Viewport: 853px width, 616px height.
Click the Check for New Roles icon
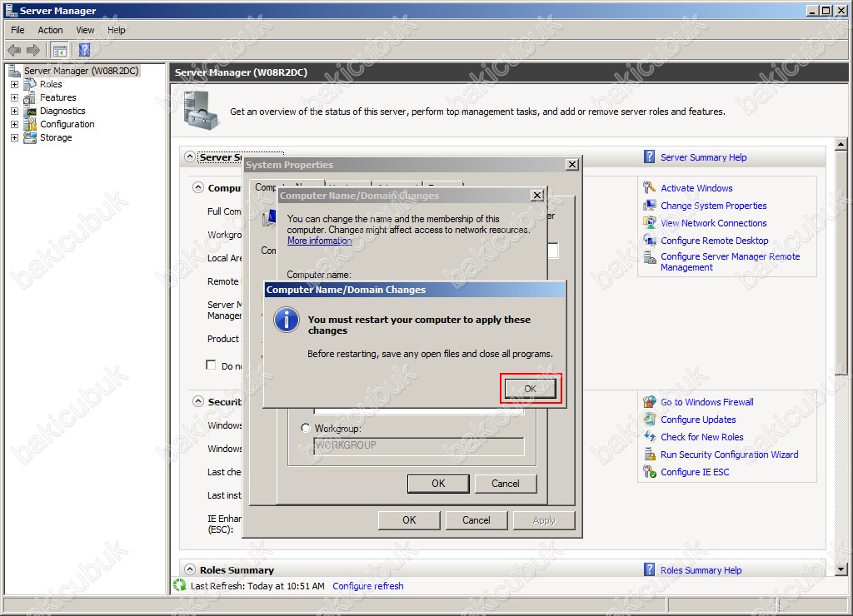pos(649,437)
